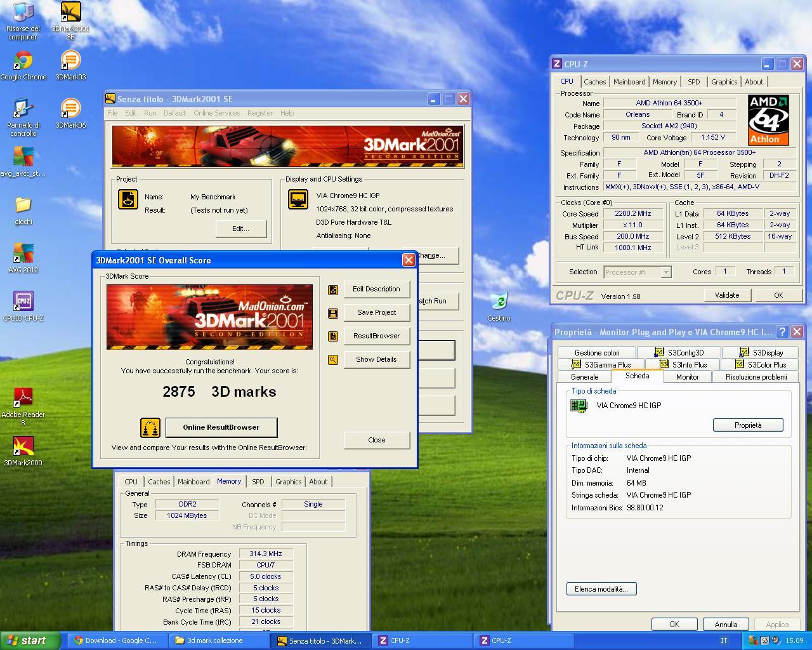Select Google Chrome desktop icon
The width and height of the screenshot is (812, 650).
(23, 65)
